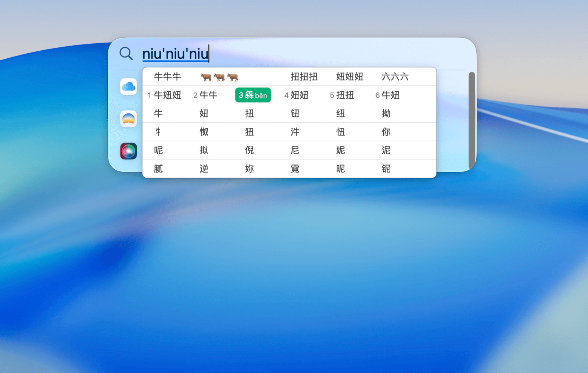Select the 牛牛牛 suggestion in top row
This screenshot has width=588, height=373.
pyautogui.click(x=168, y=77)
